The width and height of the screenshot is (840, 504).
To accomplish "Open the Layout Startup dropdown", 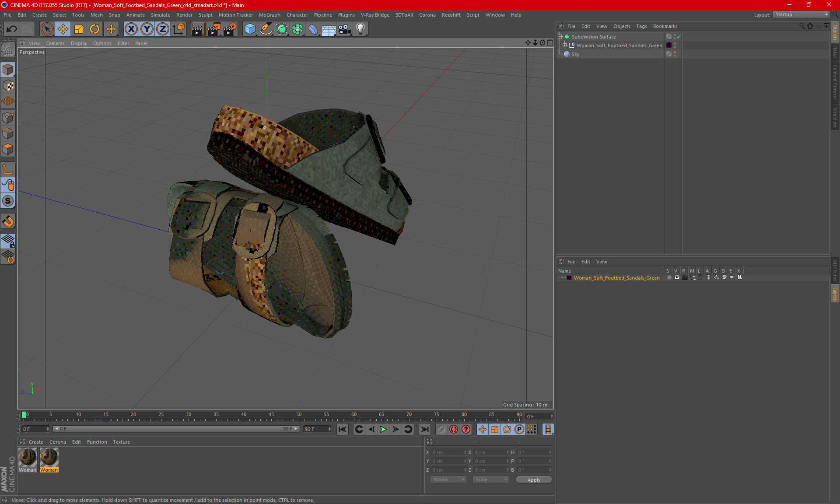I will [x=801, y=14].
